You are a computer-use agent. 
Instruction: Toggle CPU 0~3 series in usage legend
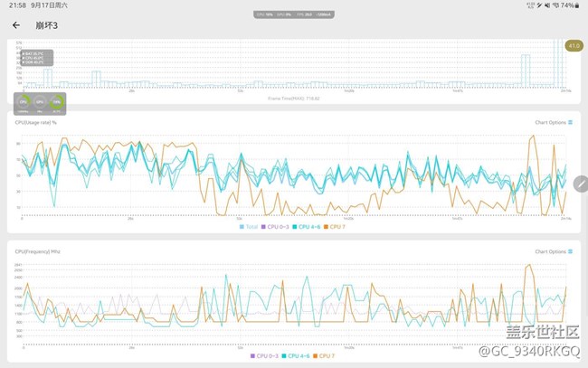275,226
